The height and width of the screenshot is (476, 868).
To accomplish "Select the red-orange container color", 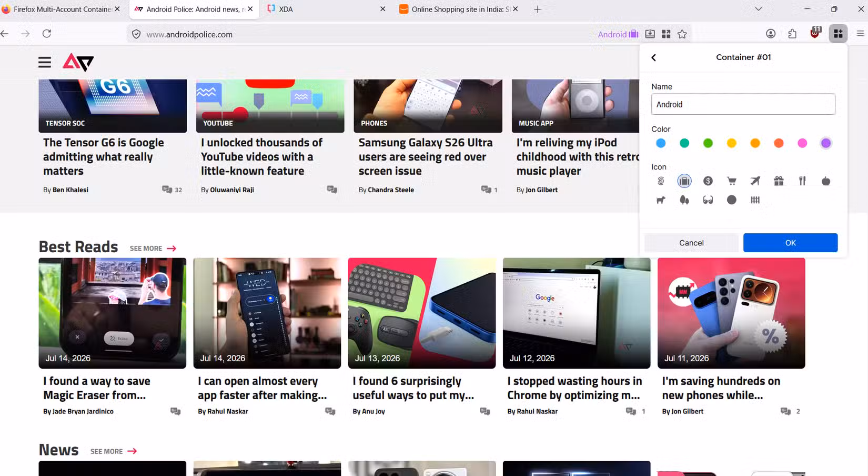I will coord(779,143).
